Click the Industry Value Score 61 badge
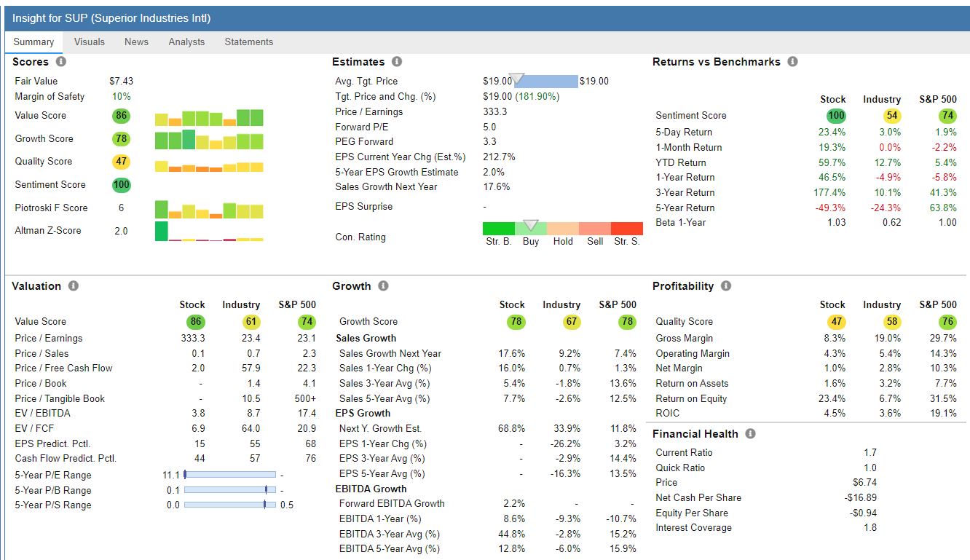Image resolution: width=970 pixels, height=560 pixels. point(251,322)
